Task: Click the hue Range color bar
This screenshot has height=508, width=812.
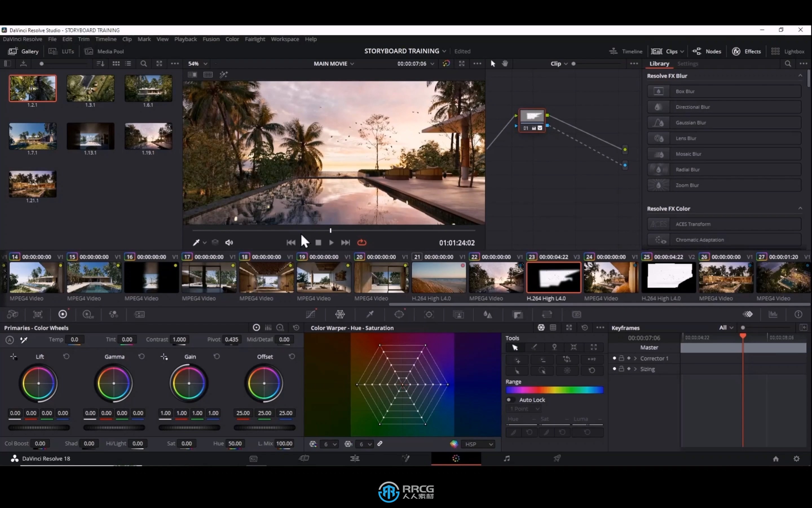Action: (554, 390)
